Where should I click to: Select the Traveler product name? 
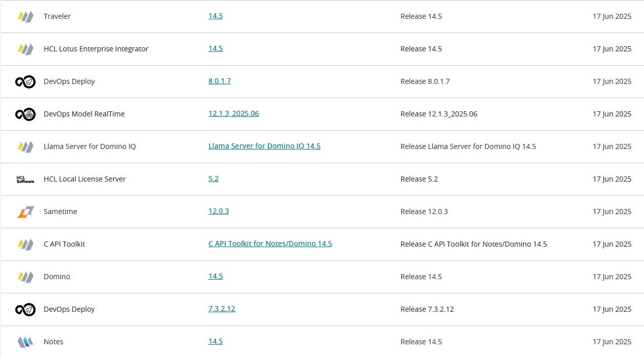pyautogui.click(x=57, y=16)
